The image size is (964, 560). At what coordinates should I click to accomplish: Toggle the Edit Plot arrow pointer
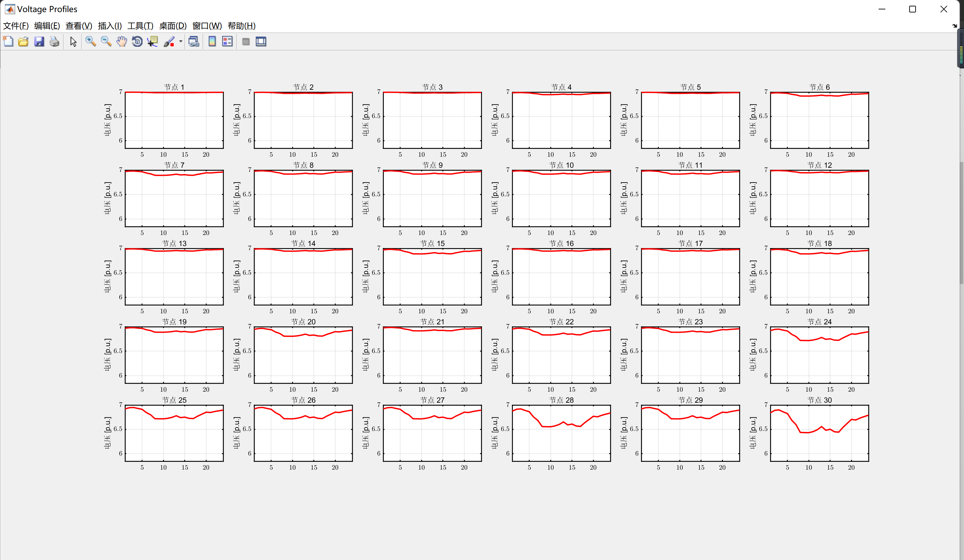(x=73, y=41)
